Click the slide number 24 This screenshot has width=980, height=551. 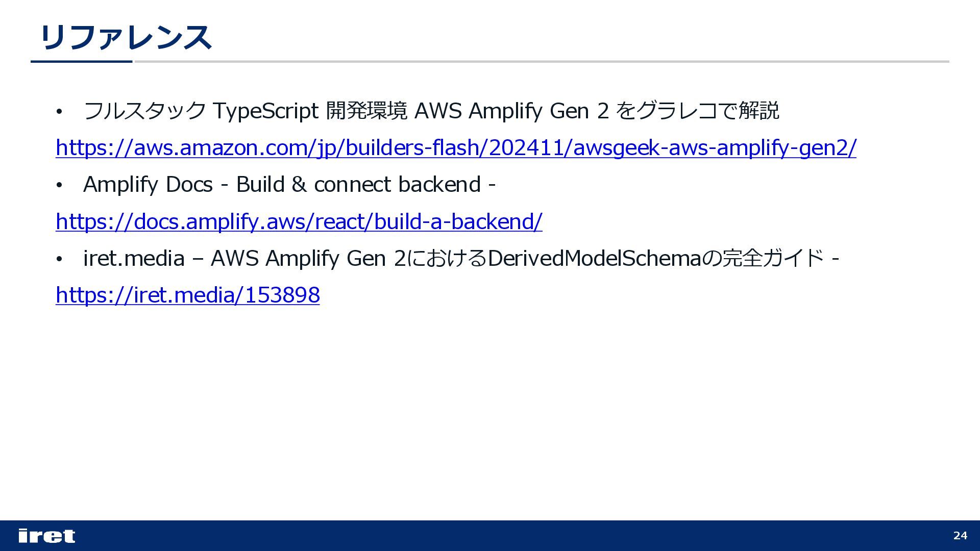coord(960,536)
